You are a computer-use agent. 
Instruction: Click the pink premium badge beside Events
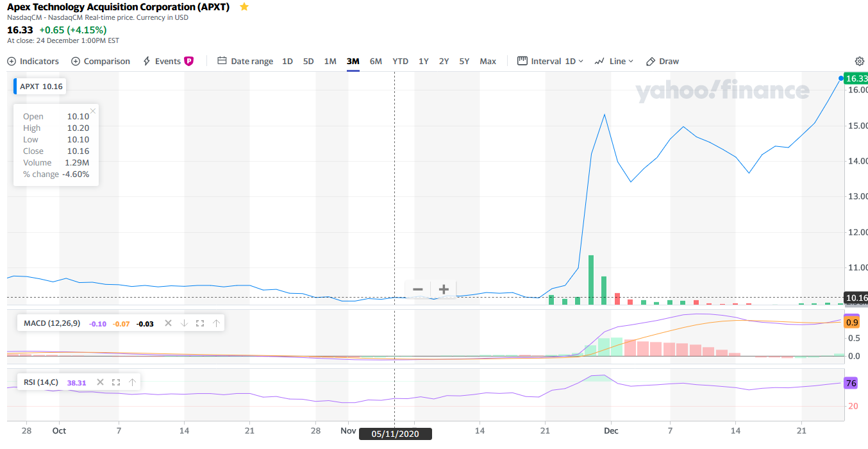coord(188,62)
